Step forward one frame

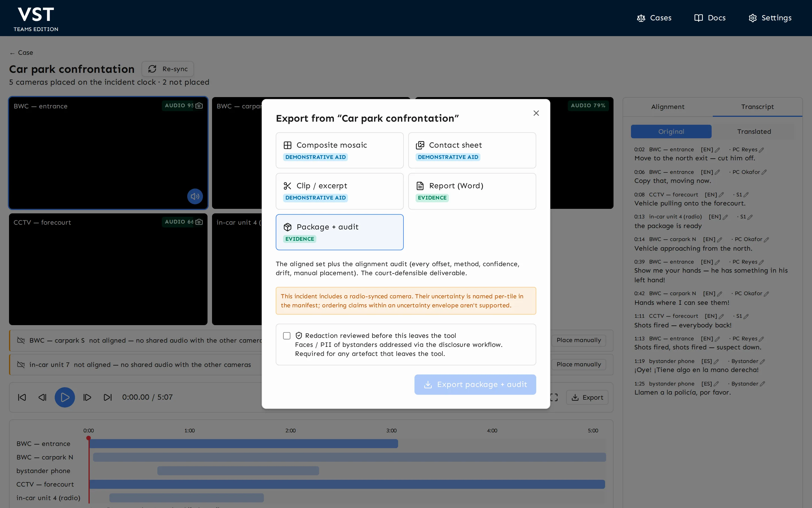tap(87, 397)
